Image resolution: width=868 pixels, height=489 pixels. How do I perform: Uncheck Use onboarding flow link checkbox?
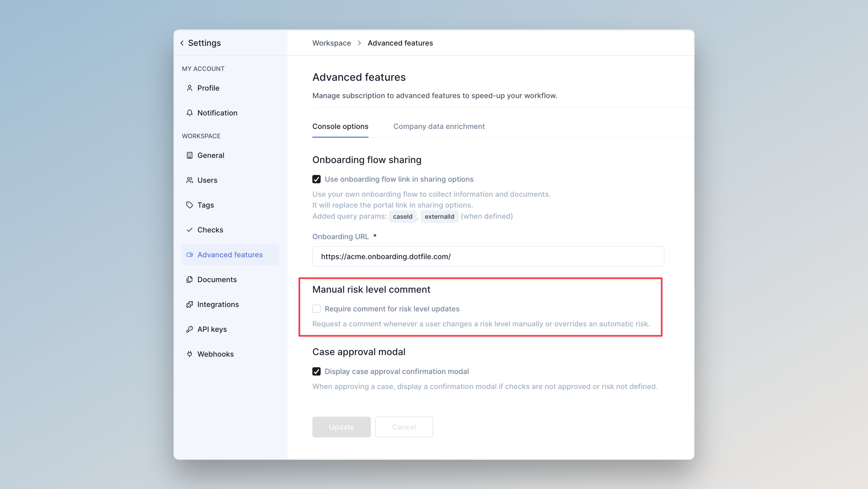[x=316, y=179]
